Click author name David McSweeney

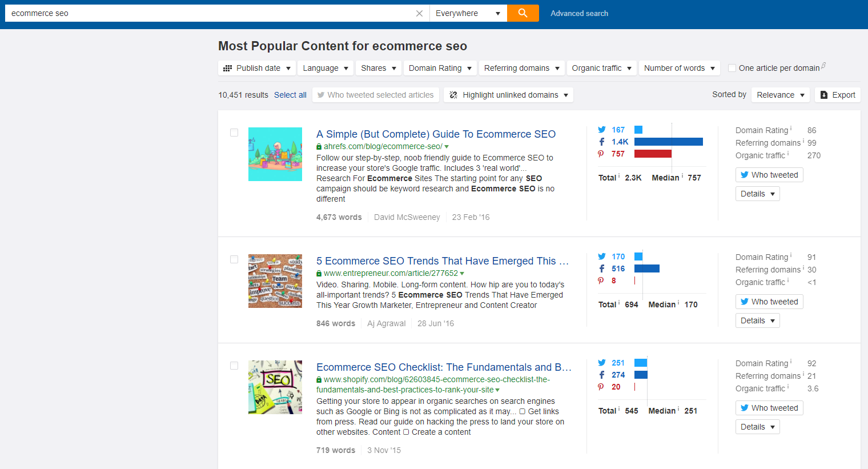(407, 217)
